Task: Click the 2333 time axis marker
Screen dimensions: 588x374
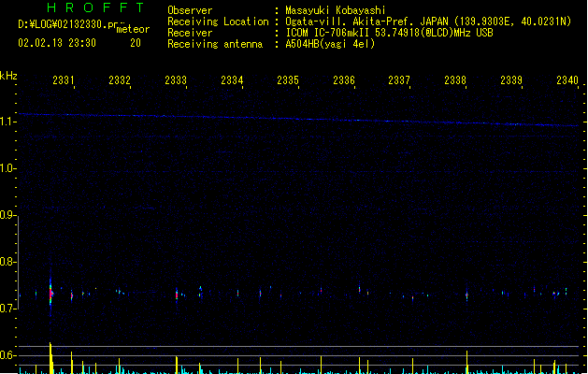Action: pos(176,80)
